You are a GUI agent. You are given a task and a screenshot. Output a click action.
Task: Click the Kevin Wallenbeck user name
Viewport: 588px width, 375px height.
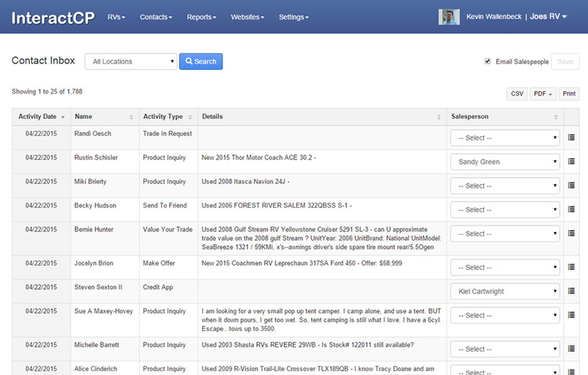(x=494, y=16)
